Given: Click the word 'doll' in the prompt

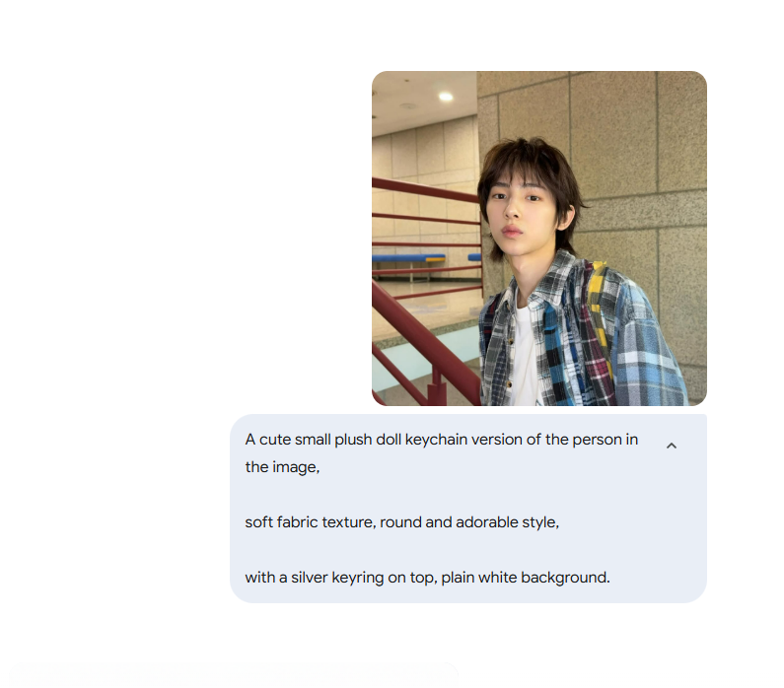Looking at the screenshot, I should coord(389,440).
